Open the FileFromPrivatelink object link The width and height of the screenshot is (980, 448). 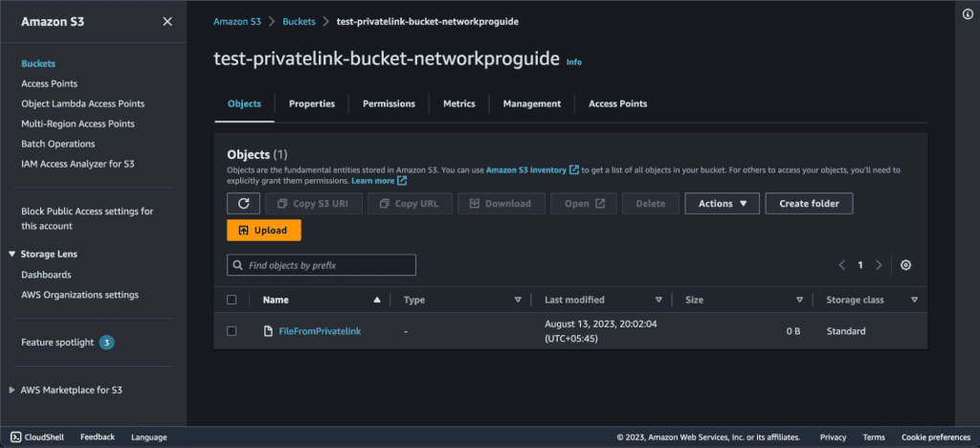point(320,331)
